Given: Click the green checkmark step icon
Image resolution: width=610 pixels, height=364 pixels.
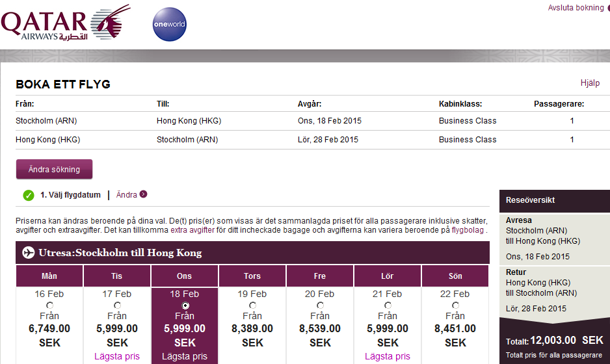Looking at the screenshot, I should point(28,195).
